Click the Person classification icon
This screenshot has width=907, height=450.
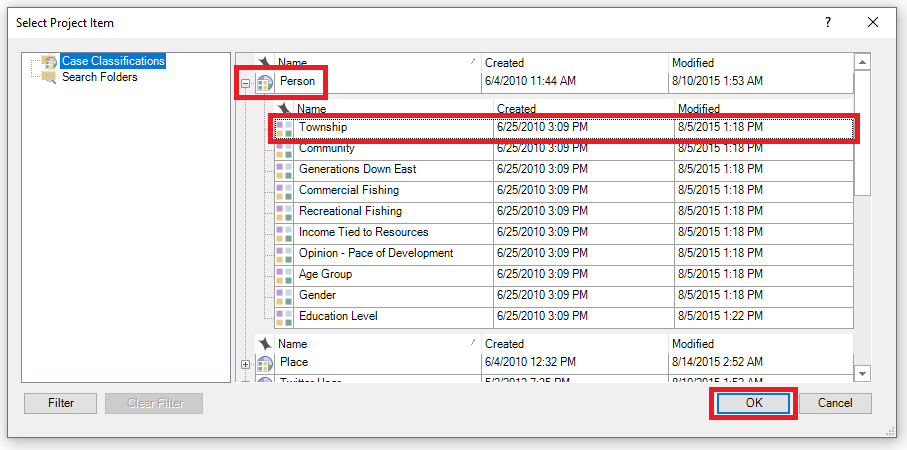264,83
